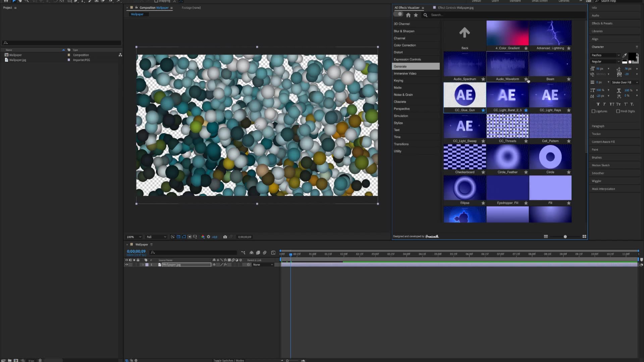The height and width of the screenshot is (362, 644).
Task: Open the Pacifico font family dropdown
Action: (605, 55)
